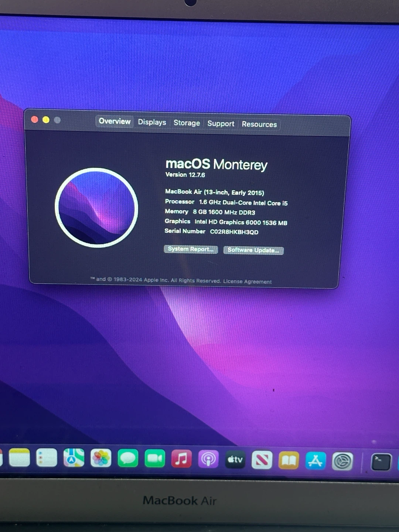This screenshot has height=532, width=399.
Task: Open Notes from the Dock
Action: [19, 458]
